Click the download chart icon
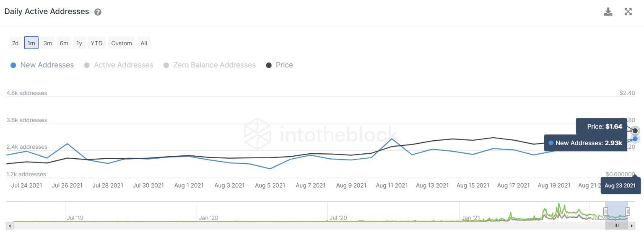 [x=608, y=11]
